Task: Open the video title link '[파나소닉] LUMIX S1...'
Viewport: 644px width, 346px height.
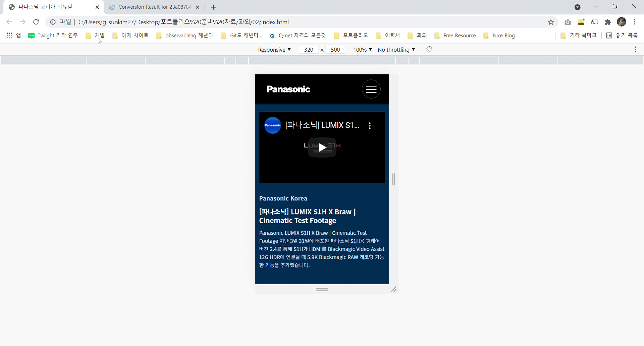Action: coord(322,125)
